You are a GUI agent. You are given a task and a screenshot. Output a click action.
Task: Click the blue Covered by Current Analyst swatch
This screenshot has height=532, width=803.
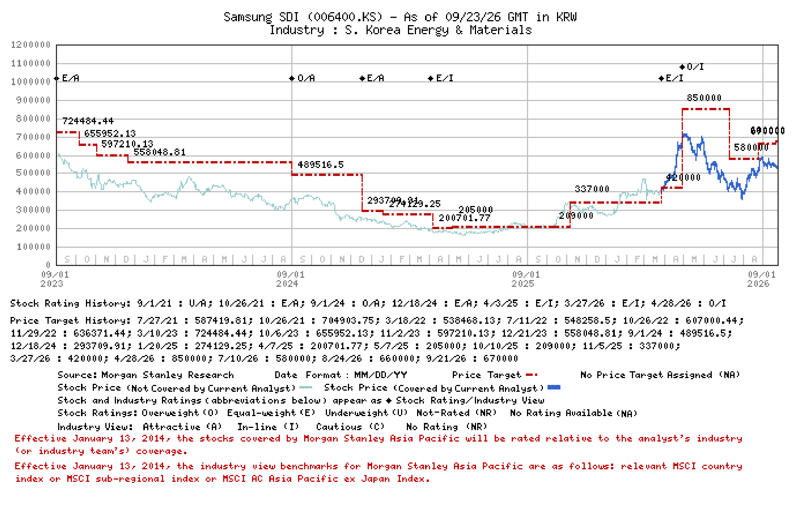click(x=554, y=388)
